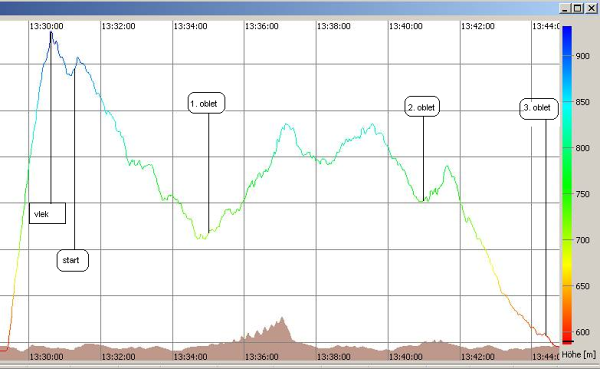Click the 750 green section of color scale

coord(567,194)
